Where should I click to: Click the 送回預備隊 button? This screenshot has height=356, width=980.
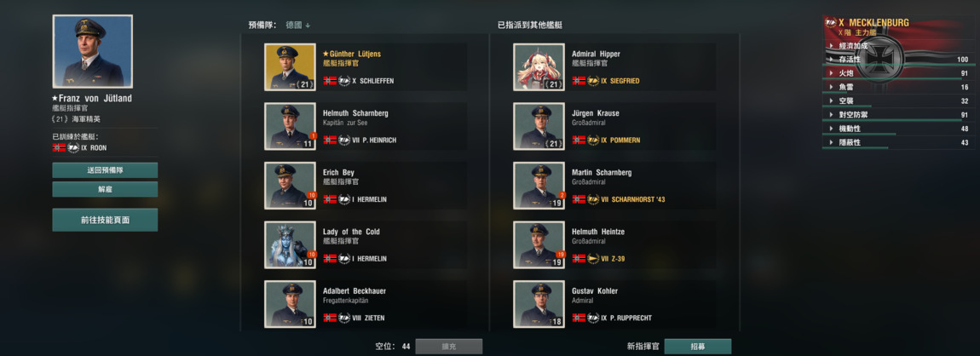[x=105, y=170]
